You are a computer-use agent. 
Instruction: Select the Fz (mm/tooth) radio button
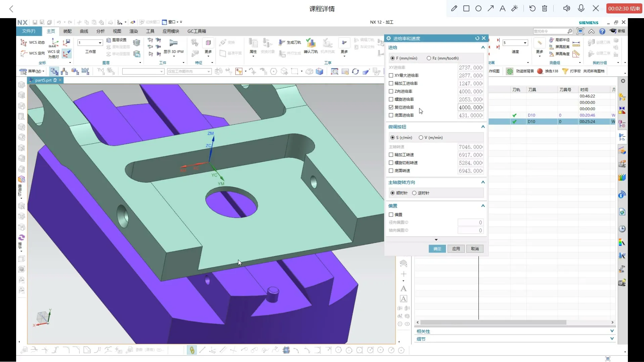[x=429, y=58]
